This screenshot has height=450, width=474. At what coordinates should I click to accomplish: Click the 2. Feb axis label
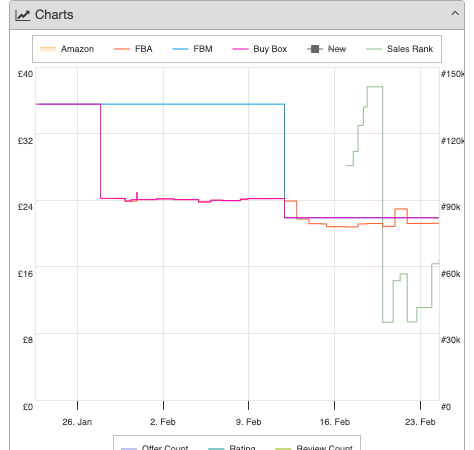tap(163, 422)
